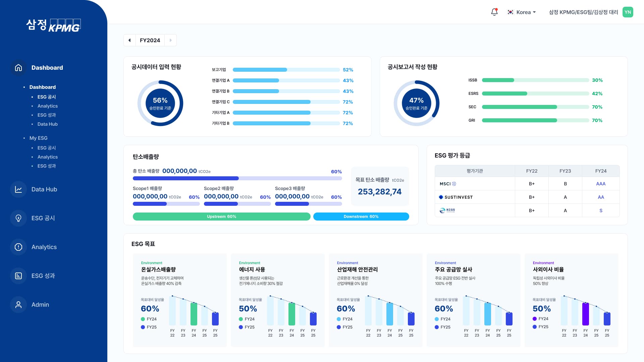
Task: Click the ESG 공시 lightbulb icon
Action: (18, 218)
